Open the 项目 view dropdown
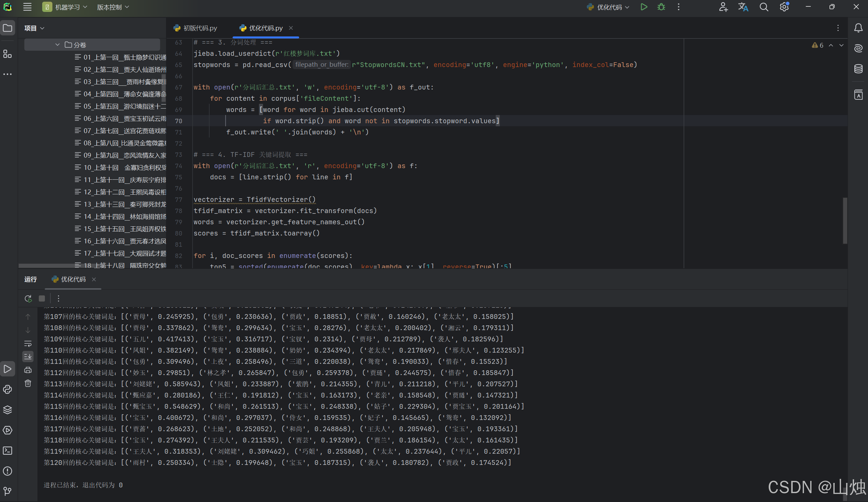The width and height of the screenshot is (868, 502). point(34,28)
